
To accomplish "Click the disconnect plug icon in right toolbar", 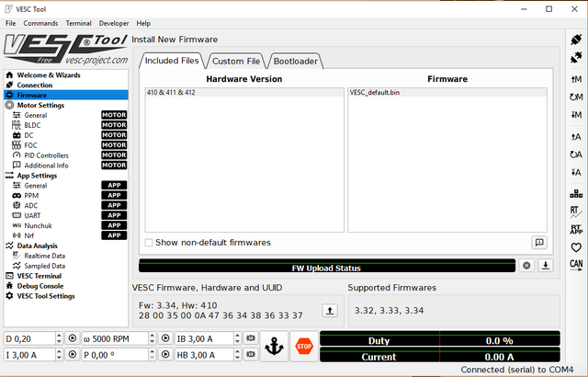I will point(576,57).
